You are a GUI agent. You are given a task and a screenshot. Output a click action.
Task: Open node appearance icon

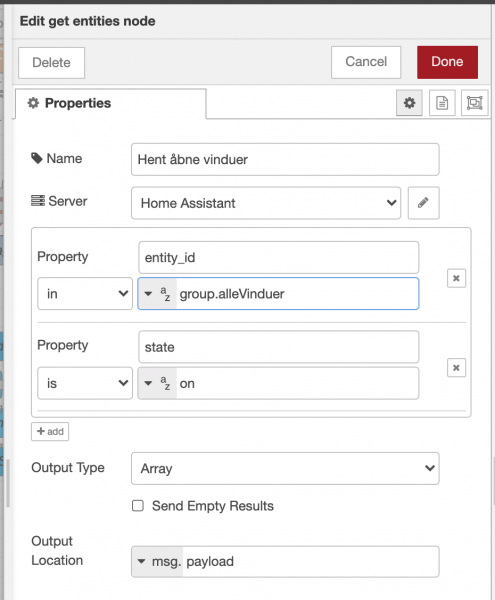point(474,103)
